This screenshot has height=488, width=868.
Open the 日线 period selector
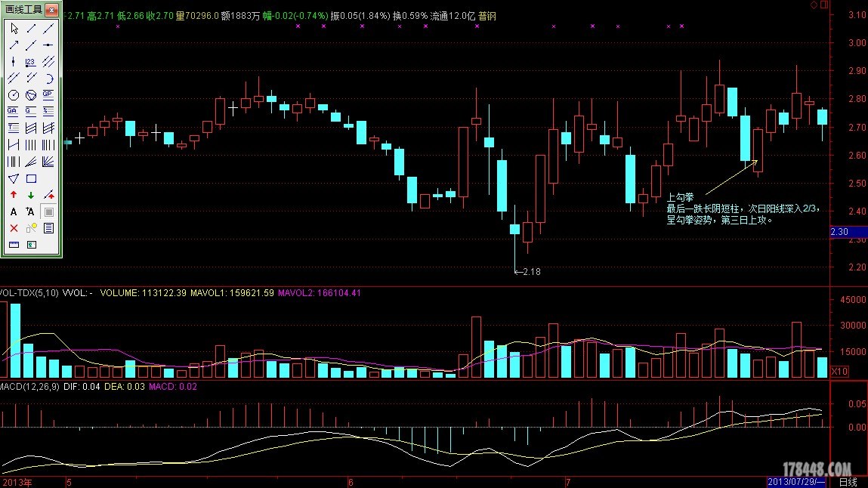[848, 481]
